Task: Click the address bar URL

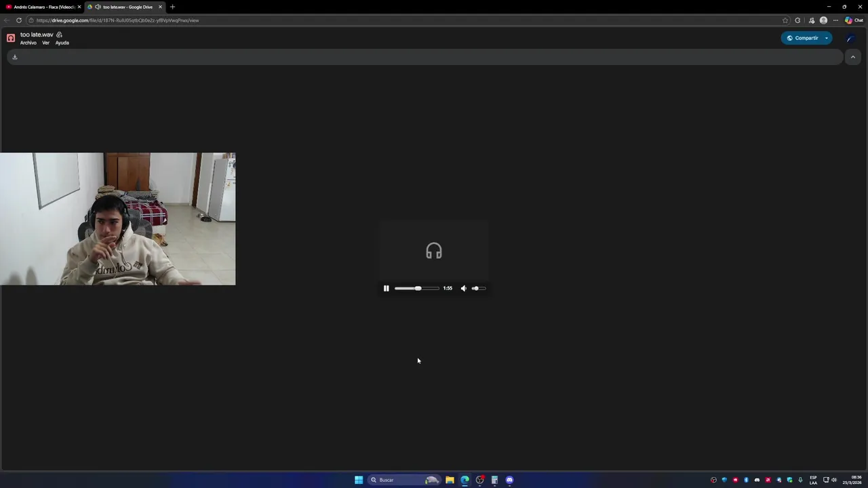Action: point(117,20)
